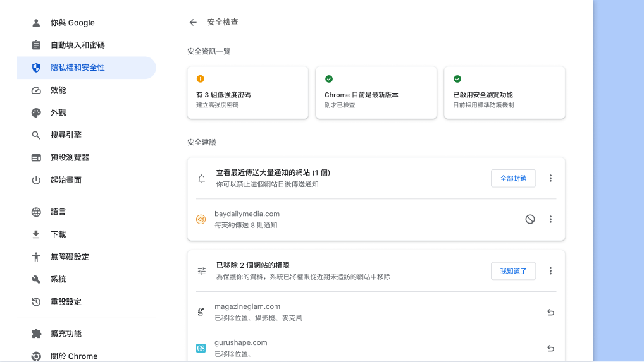Click the palette icon for 外觀

point(36,112)
